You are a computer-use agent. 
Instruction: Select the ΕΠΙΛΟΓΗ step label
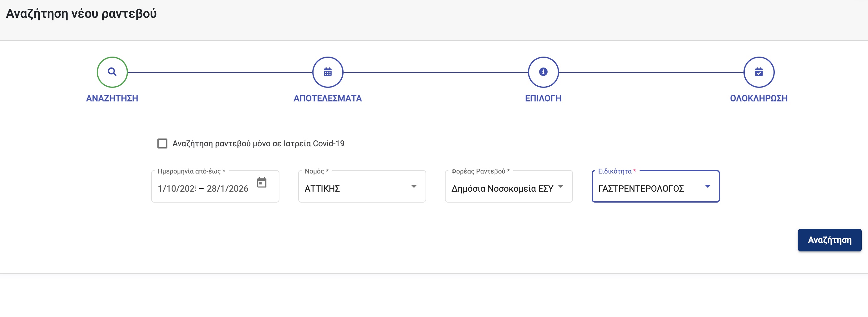coord(543,98)
